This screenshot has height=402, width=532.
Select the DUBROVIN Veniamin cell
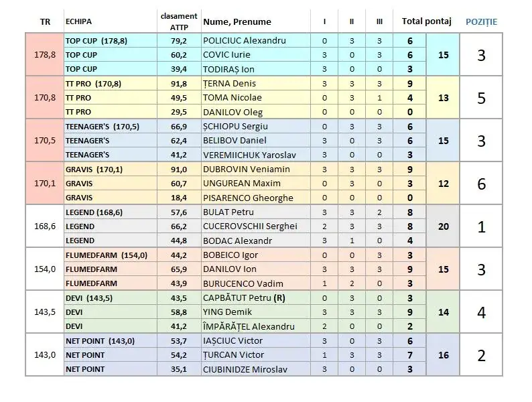pyautogui.click(x=256, y=170)
